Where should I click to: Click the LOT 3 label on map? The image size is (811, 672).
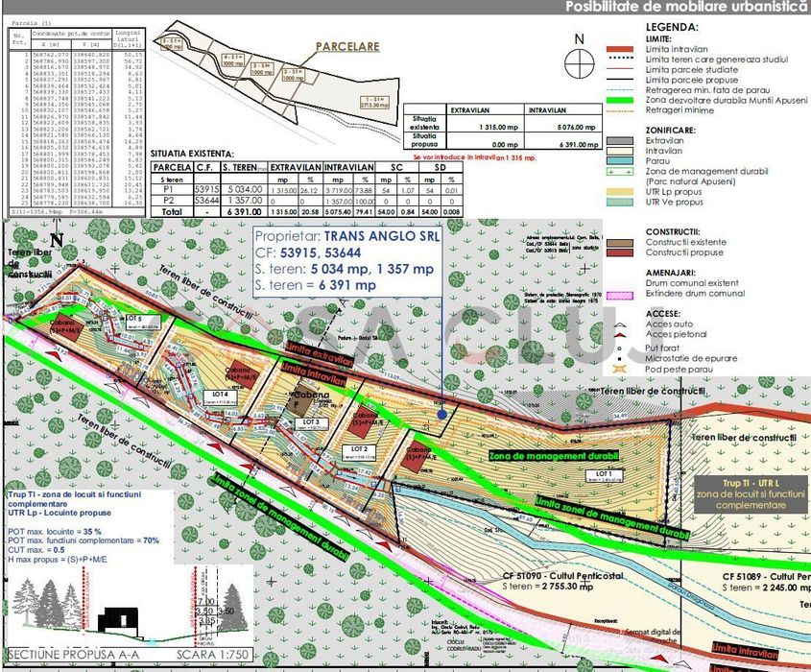[311, 422]
